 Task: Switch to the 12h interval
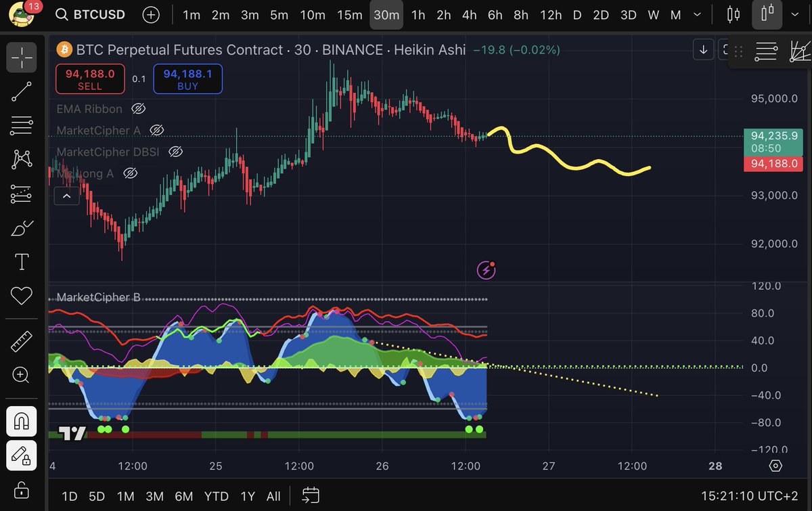550,15
